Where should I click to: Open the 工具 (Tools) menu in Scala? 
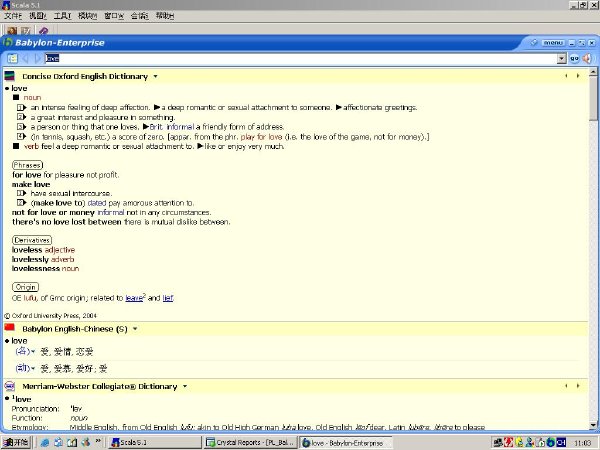(62, 16)
